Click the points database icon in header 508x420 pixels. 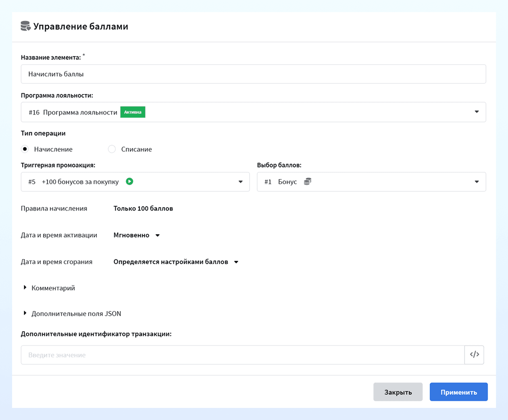[x=25, y=26]
